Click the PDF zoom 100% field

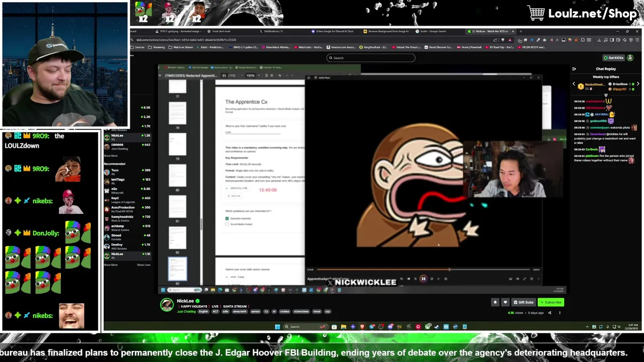point(250,75)
